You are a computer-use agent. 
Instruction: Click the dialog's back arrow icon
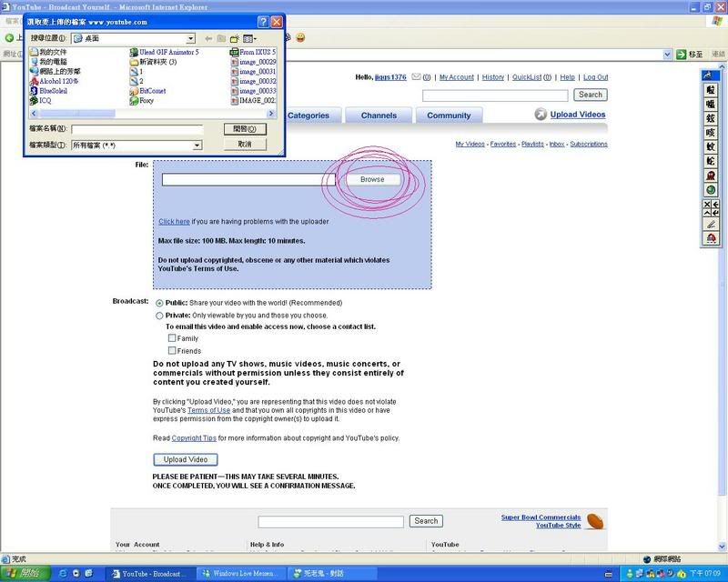[x=208, y=38]
